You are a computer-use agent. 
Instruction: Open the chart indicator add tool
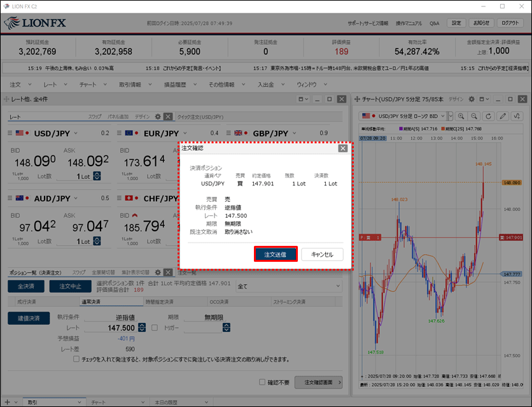click(518, 116)
